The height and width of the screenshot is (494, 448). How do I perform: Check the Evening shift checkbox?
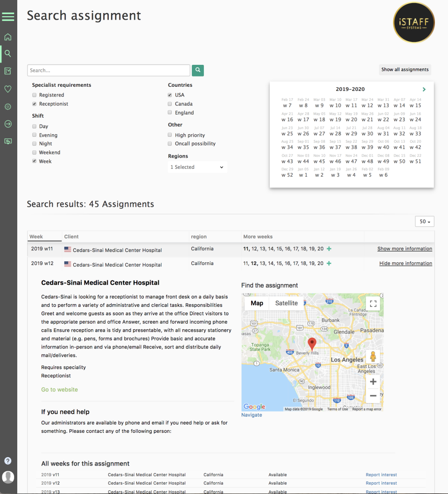click(35, 135)
